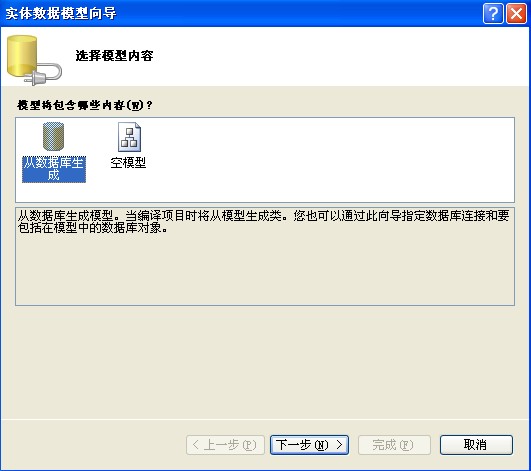Click empty white space in the model list box
531x471 pixels.
(x=322, y=159)
